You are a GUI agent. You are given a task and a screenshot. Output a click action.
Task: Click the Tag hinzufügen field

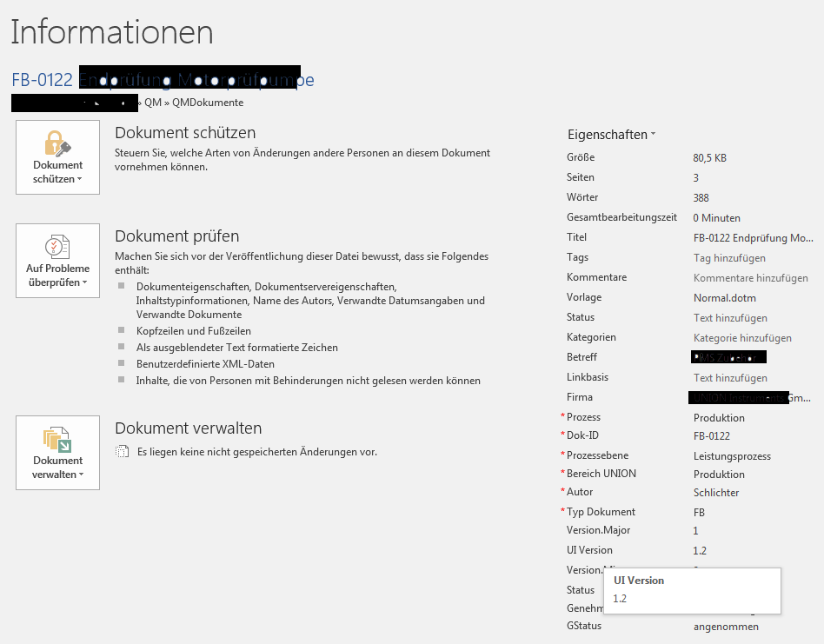point(729,258)
